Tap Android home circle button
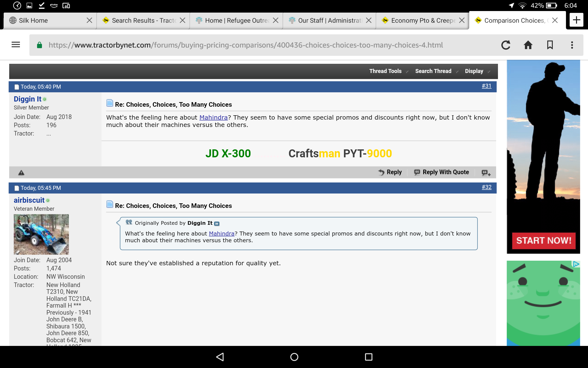 coord(294,357)
